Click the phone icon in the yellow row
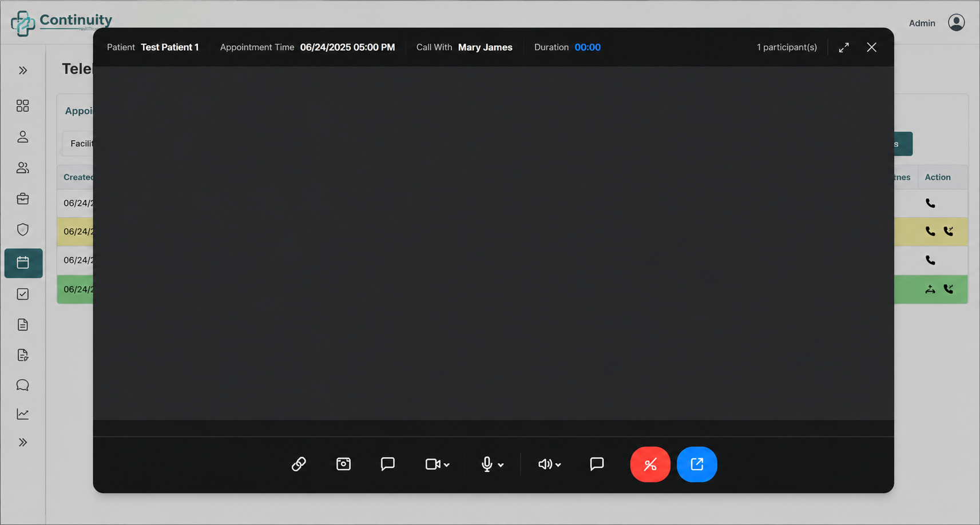This screenshot has height=525, width=980. click(x=931, y=232)
